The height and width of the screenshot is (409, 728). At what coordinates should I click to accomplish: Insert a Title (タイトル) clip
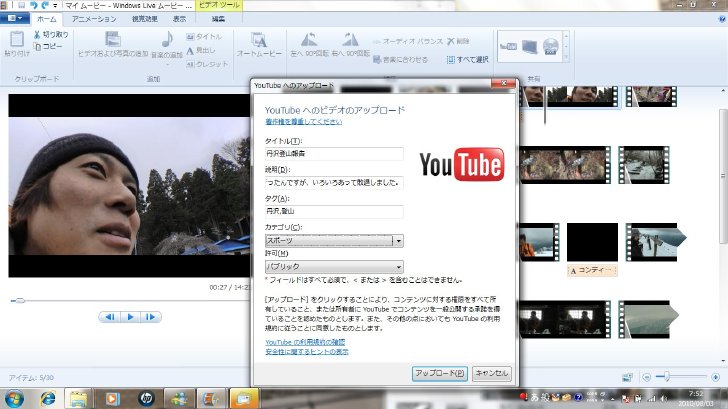point(204,37)
